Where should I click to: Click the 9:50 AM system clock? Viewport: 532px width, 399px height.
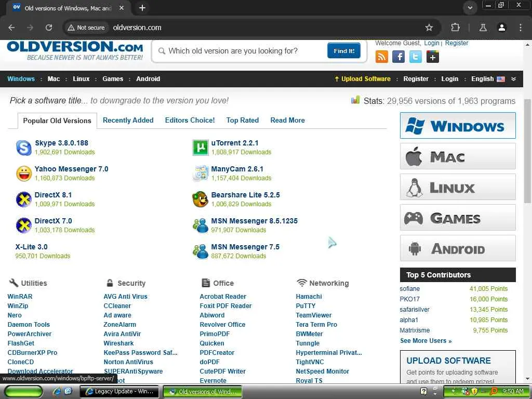click(x=513, y=391)
